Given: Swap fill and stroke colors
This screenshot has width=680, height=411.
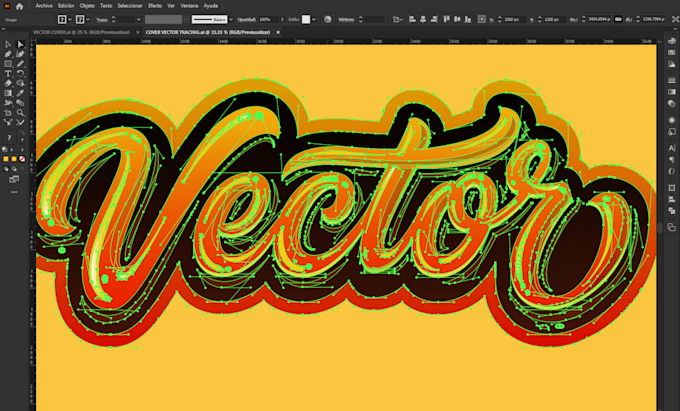Looking at the screenshot, I should 21,133.
